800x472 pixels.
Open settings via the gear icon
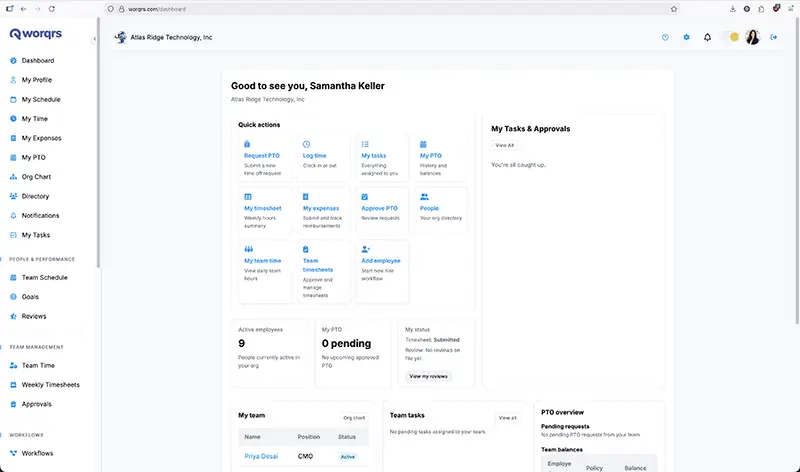coord(686,37)
